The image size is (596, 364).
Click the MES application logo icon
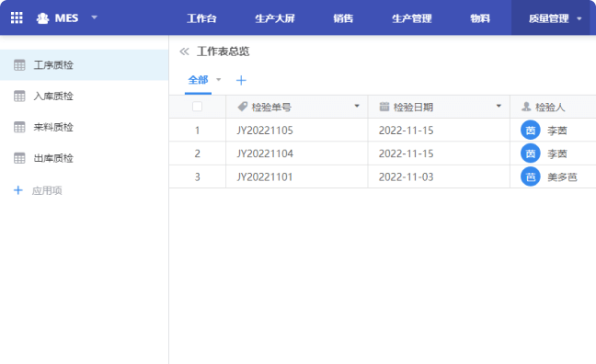point(42,18)
